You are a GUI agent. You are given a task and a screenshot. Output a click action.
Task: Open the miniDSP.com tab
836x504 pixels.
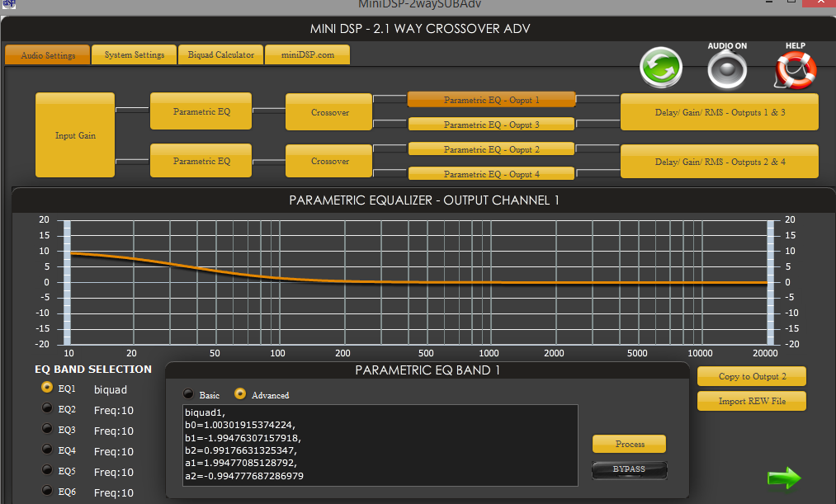tap(306, 55)
